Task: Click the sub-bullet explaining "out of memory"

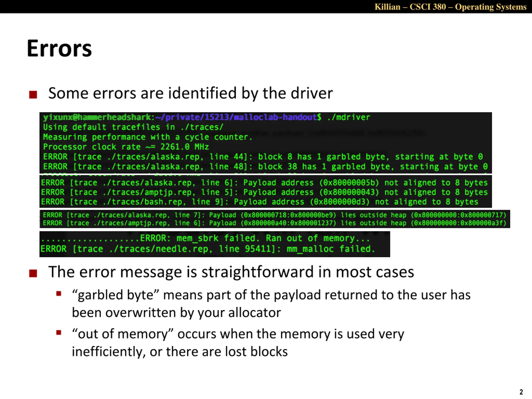Action: (x=238, y=343)
